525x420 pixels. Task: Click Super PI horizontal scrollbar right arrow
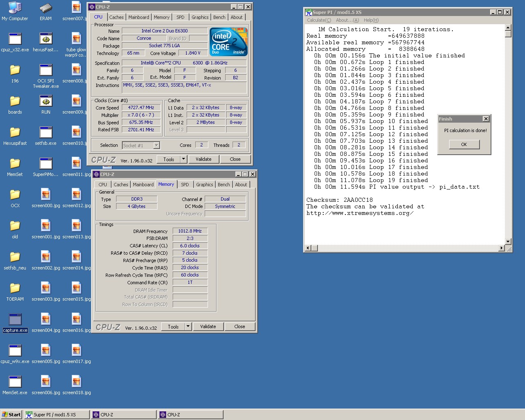(x=501, y=248)
